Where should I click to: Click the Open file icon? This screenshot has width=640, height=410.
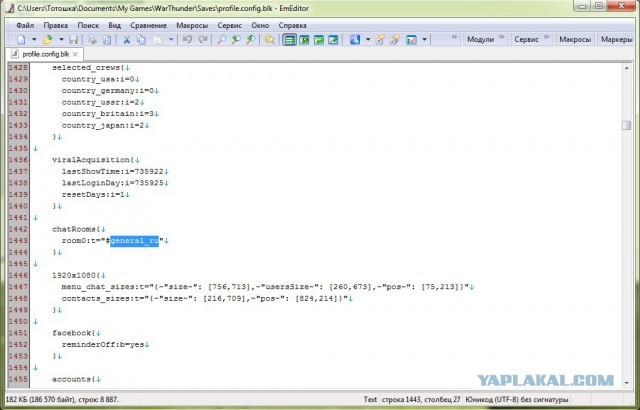(x=48, y=40)
